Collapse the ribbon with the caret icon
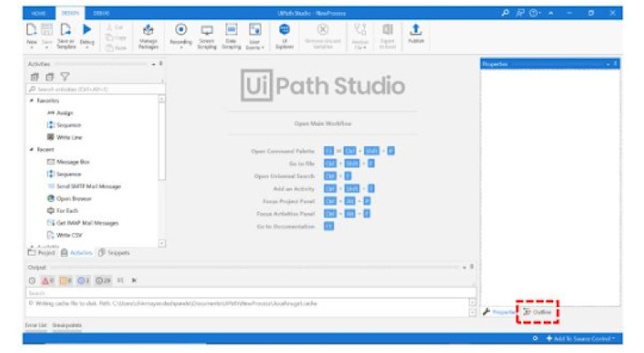 [551, 13]
